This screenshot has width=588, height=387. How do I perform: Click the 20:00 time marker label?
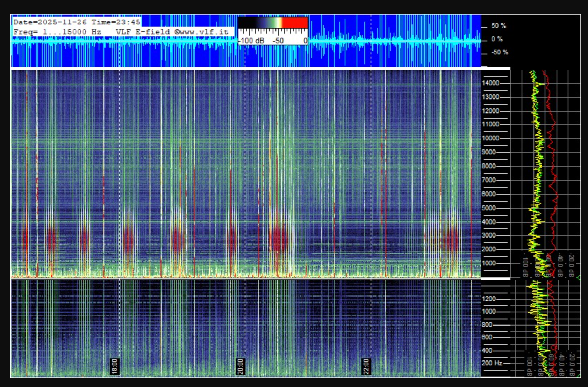[x=240, y=366]
